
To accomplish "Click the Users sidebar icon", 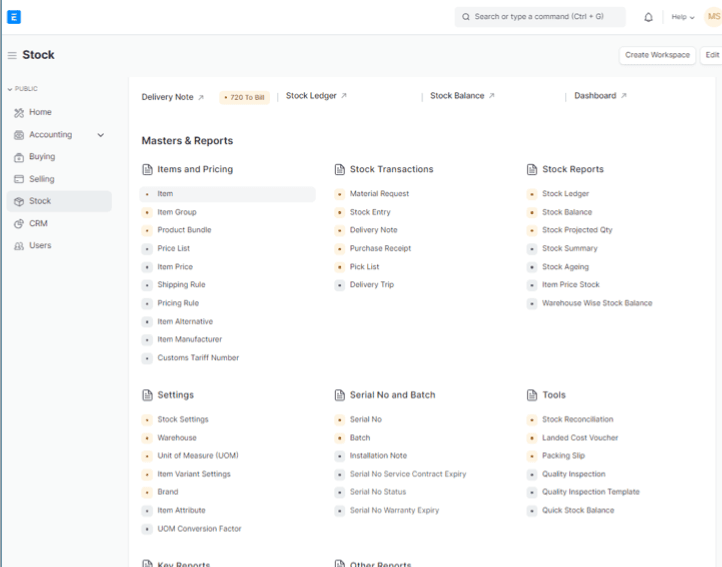I will (19, 246).
